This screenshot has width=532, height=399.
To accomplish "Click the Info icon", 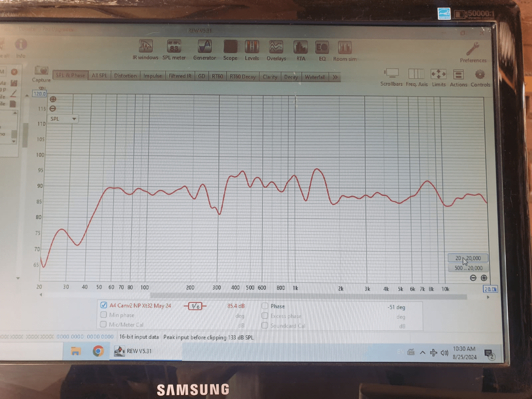I will 21,48.
